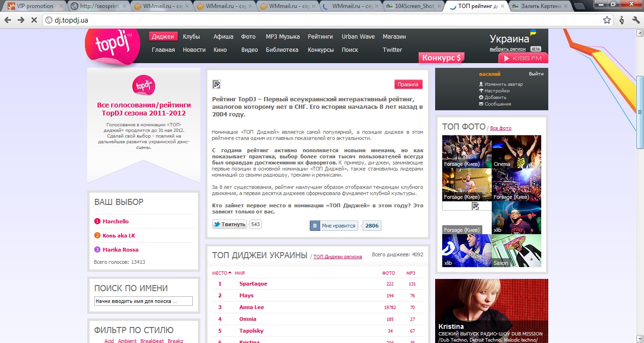The height and width of the screenshot is (343, 644).
Task: Open the Клубы menu item
Action: [191, 37]
